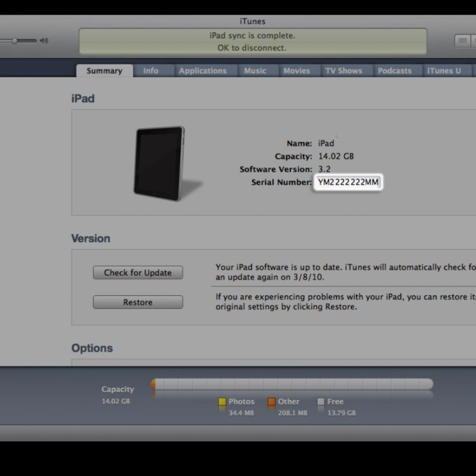Adjust the volume slider knob
The height and width of the screenshot is (476, 476).
click(15, 41)
